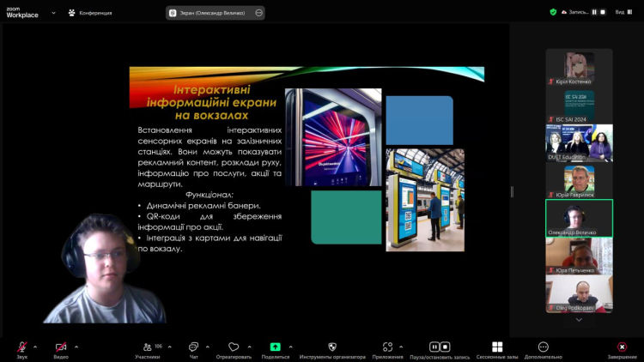Open Сессионные залы breakout rooms
Image resolution: width=644 pixels, height=362 pixels.
498,347
